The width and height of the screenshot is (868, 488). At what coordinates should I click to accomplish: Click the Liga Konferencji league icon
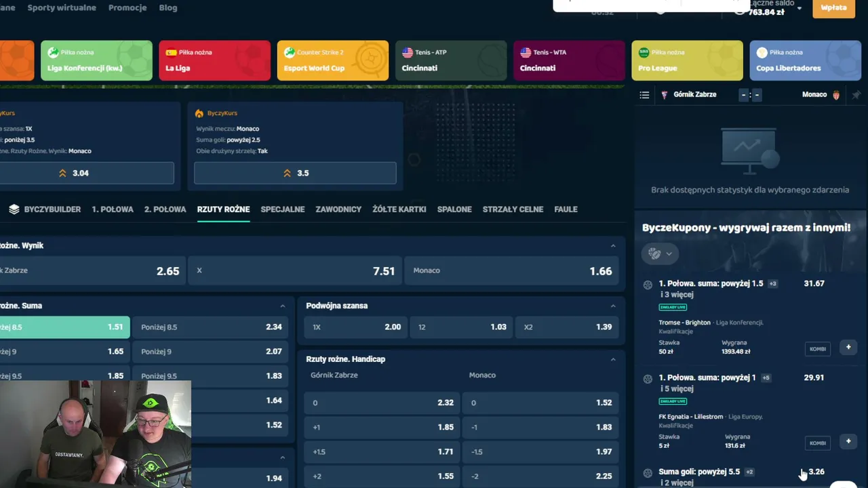(53, 52)
